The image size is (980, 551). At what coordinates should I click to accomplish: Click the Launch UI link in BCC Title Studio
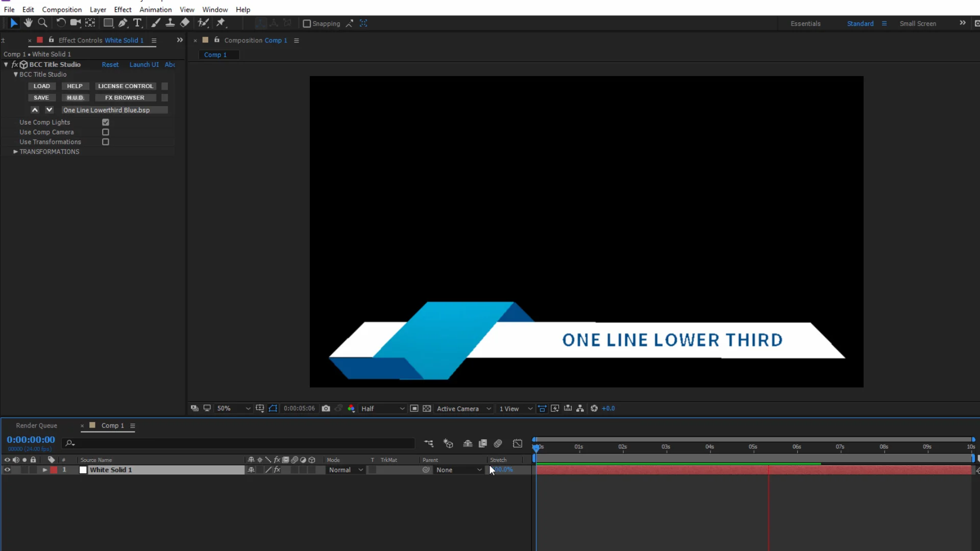coord(144,64)
